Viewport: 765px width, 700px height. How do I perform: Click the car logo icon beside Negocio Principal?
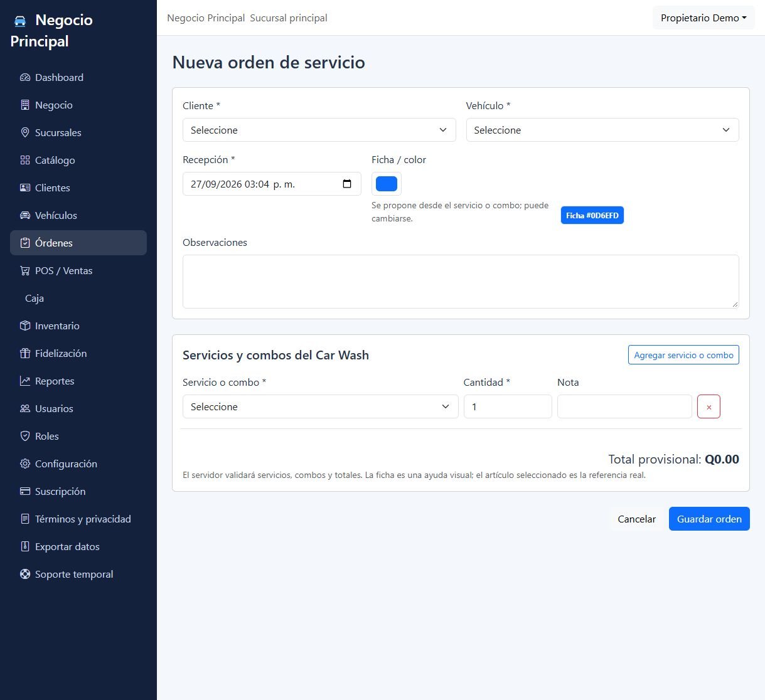(x=20, y=21)
